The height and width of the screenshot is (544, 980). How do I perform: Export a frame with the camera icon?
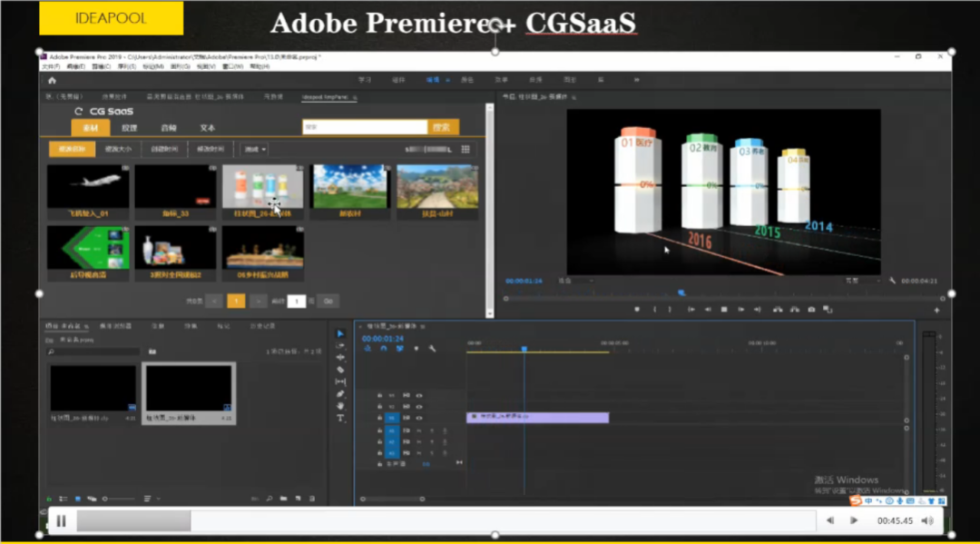(811, 310)
